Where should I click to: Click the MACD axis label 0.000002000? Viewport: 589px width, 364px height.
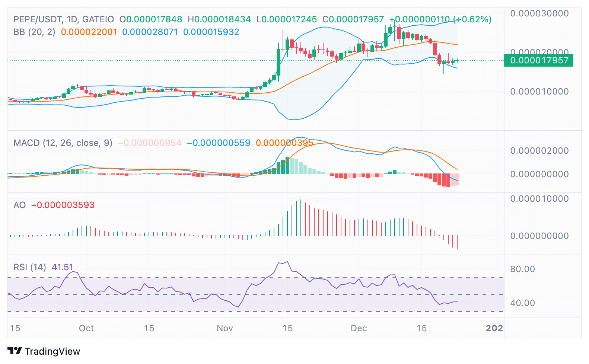tap(539, 151)
